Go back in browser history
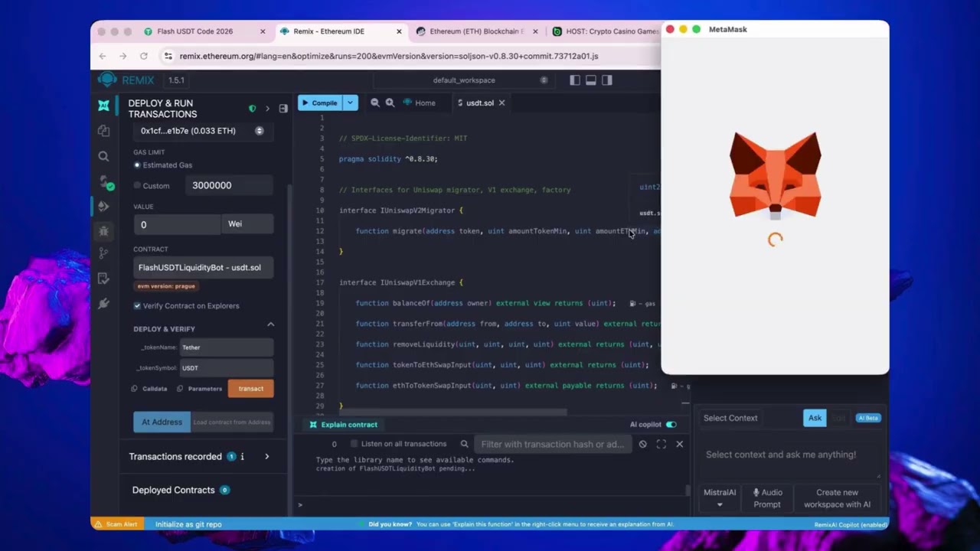 (x=103, y=56)
